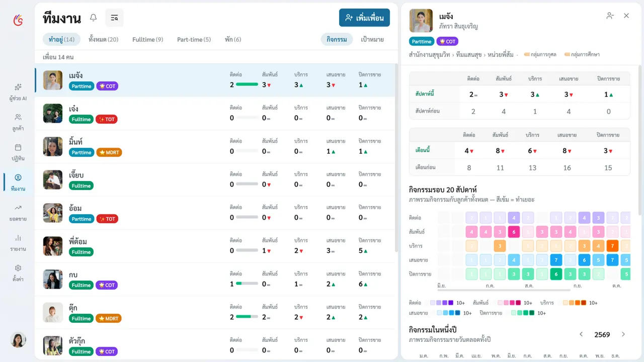Switch to the พัก (6) tab
This screenshot has height=362, width=644.
[233, 39]
